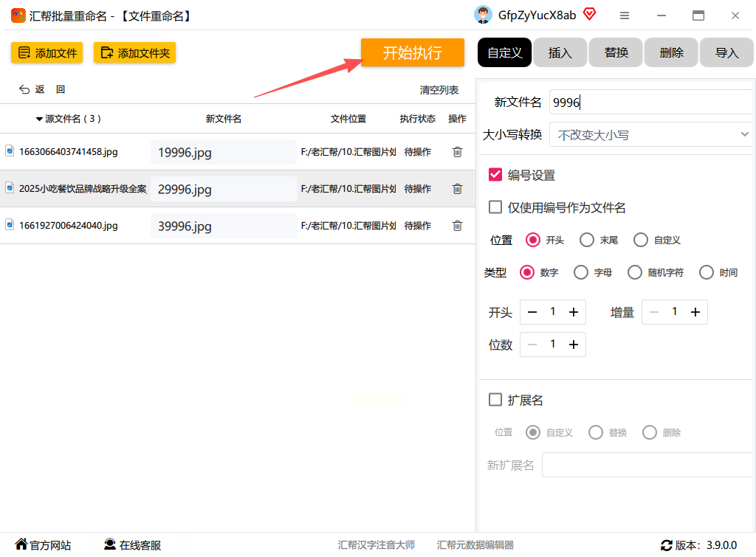This screenshot has width=756, height=557.
Task: Increase the 增量 increment value
Action: pos(695,312)
